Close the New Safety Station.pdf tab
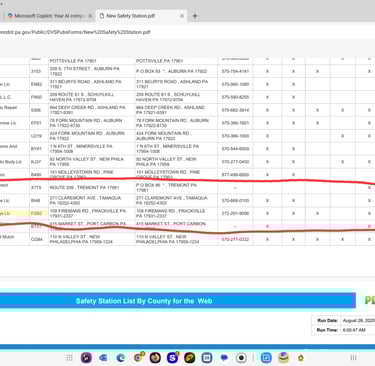Image resolution: width=375 pixels, height=366 pixels. [182, 16]
